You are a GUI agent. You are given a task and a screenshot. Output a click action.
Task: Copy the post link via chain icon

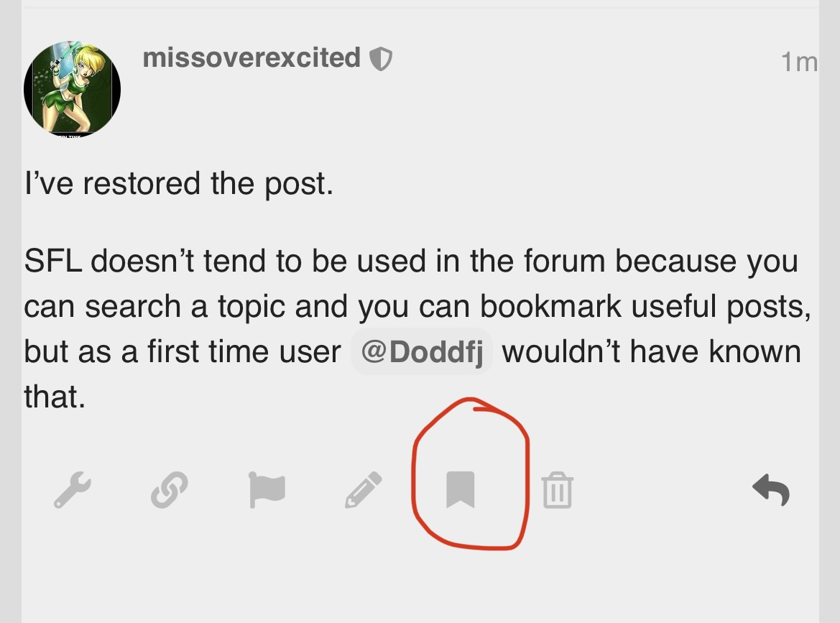pos(170,489)
